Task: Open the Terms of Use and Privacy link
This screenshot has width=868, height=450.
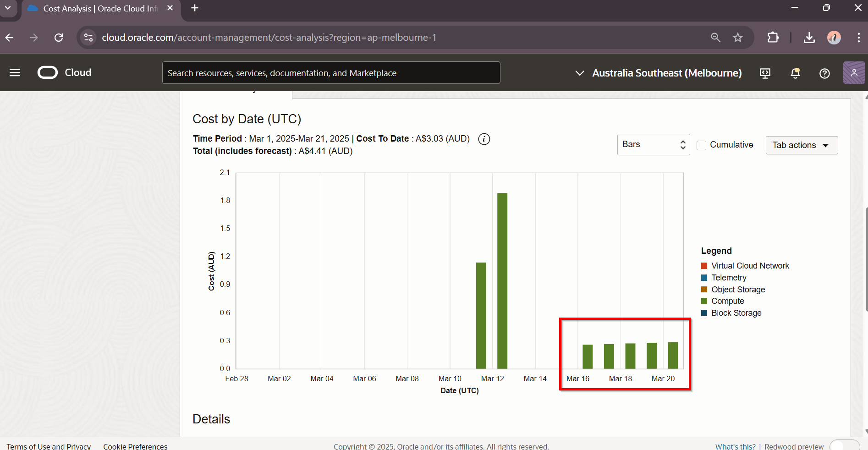Action: point(49,446)
